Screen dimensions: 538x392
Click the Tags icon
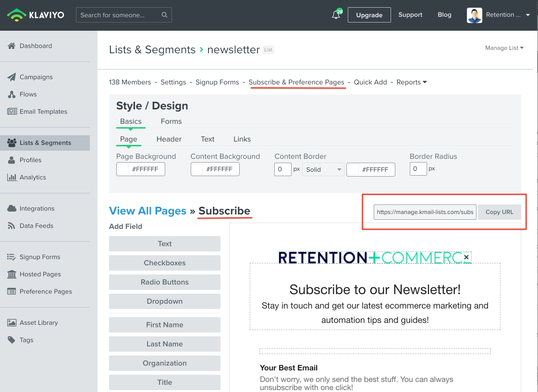click(x=12, y=340)
